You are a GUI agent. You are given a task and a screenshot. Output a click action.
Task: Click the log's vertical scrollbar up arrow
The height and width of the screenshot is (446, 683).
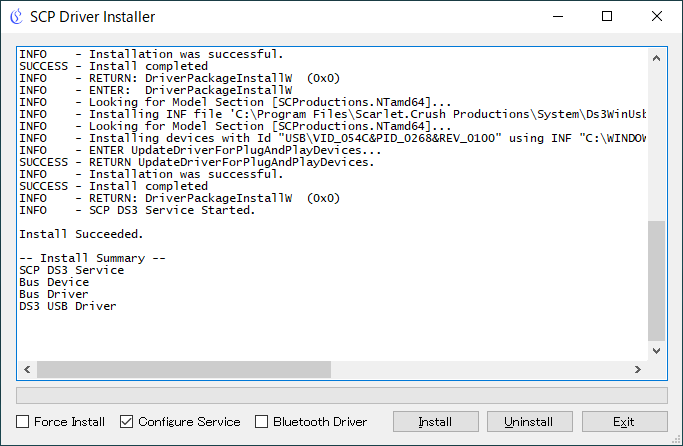[x=657, y=59]
